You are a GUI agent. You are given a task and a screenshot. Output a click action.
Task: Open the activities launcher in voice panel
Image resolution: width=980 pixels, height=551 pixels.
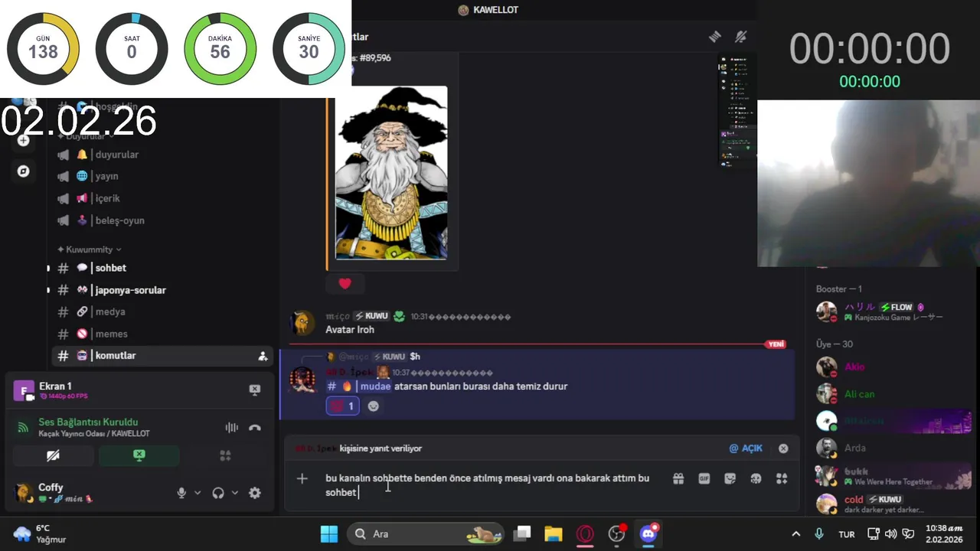[225, 455]
